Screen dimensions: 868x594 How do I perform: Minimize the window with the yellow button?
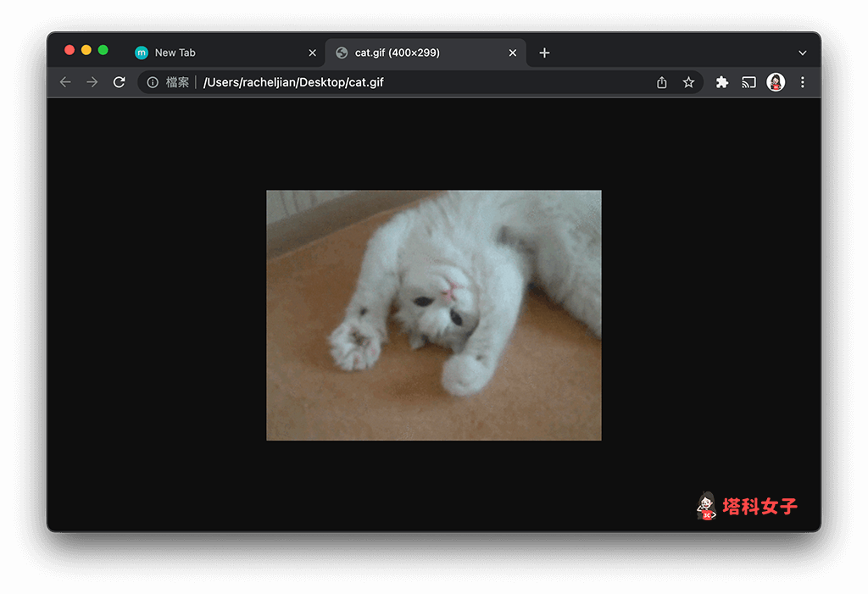[86, 50]
